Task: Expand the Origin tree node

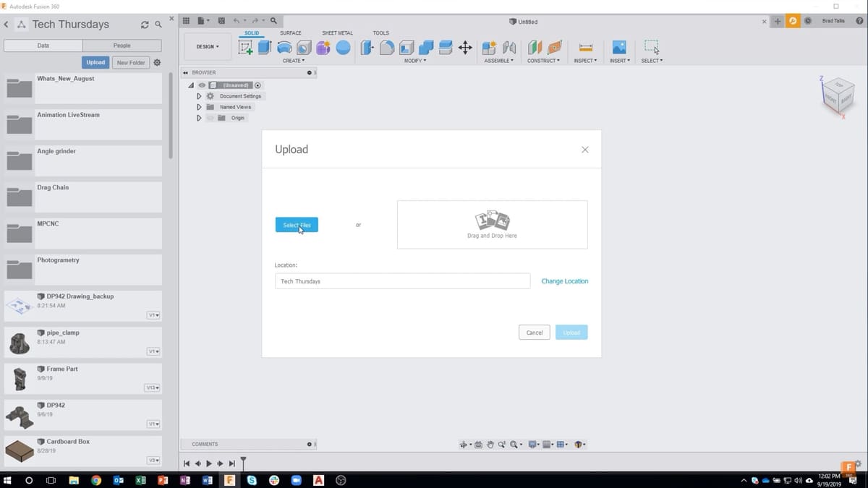Action: coord(199,118)
